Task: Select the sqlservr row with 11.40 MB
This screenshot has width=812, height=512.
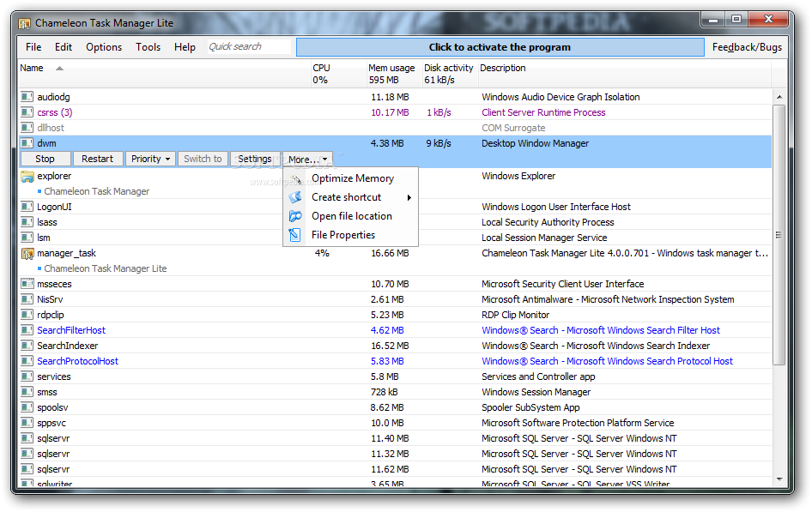Action: pyautogui.click(x=395, y=438)
